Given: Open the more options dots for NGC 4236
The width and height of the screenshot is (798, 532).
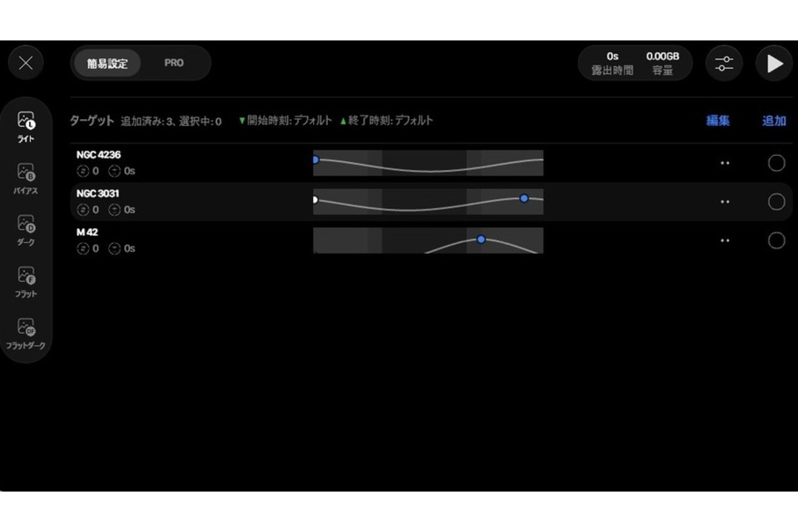Looking at the screenshot, I should pos(725,163).
